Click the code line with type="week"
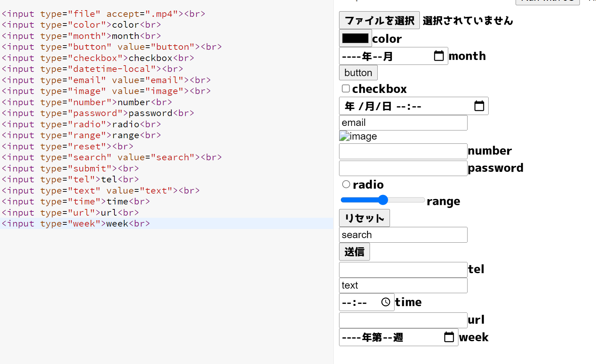 point(166,223)
